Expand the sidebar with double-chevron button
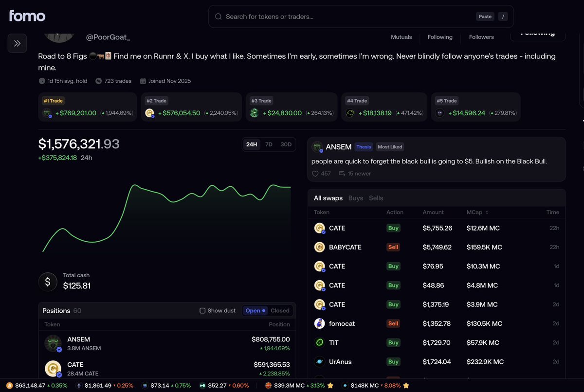 17,43
